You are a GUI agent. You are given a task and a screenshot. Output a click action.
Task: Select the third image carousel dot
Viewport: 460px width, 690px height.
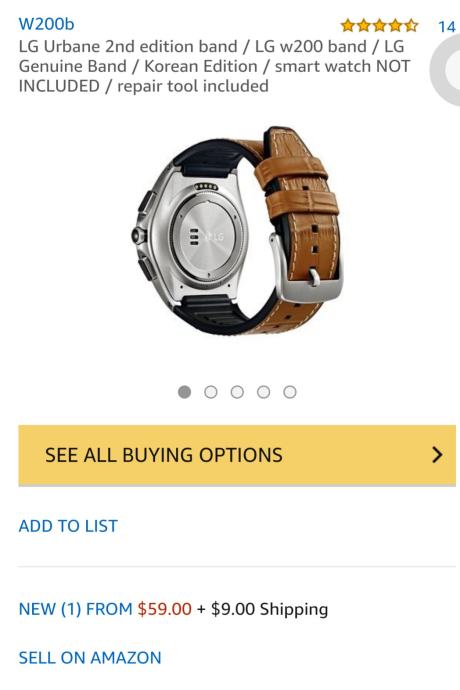[x=237, y=392]
